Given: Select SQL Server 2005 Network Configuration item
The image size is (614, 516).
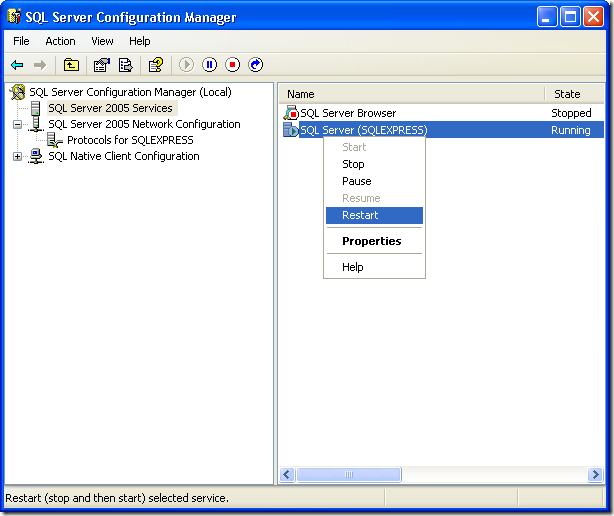Looking at the screenshot, I should point(144,124).
